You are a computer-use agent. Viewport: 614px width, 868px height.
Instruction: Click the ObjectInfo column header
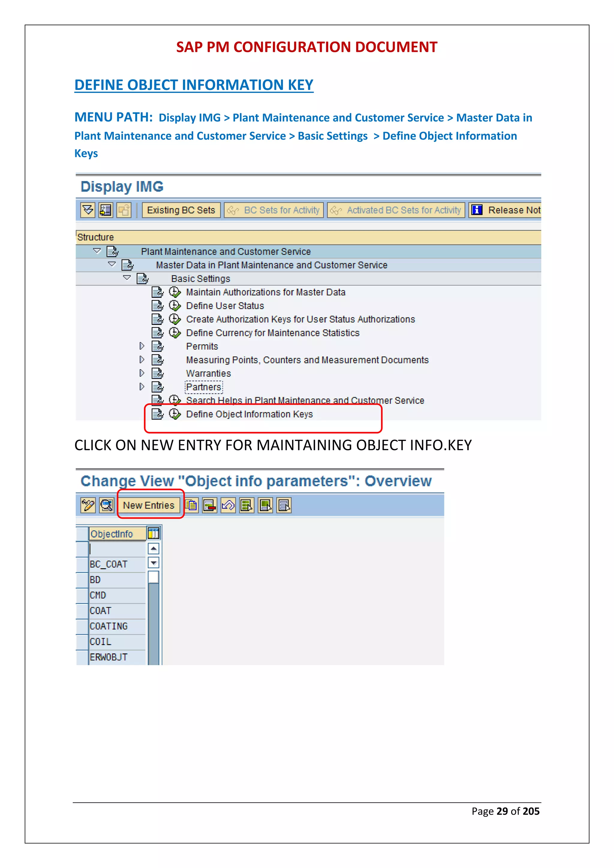pos(118,534)
